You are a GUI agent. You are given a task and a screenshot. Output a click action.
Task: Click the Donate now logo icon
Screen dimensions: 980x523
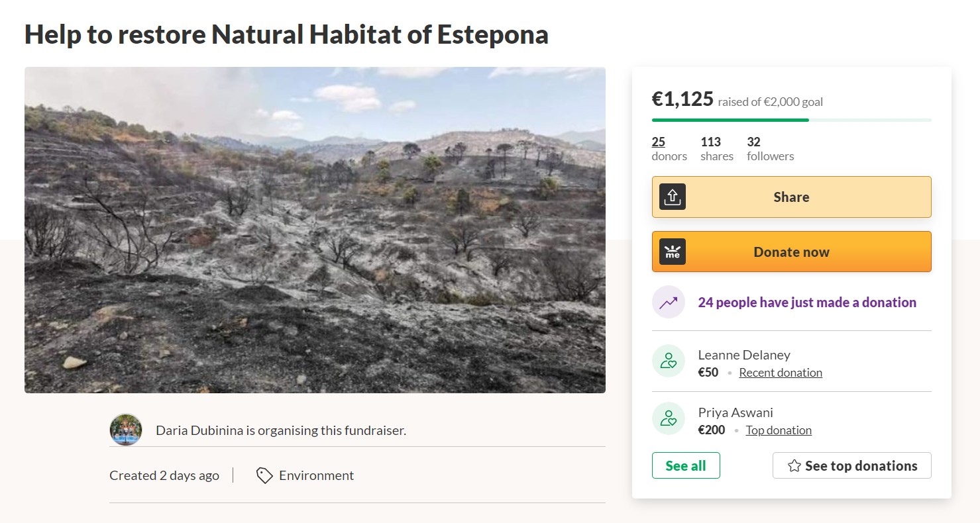click(673, 252)
